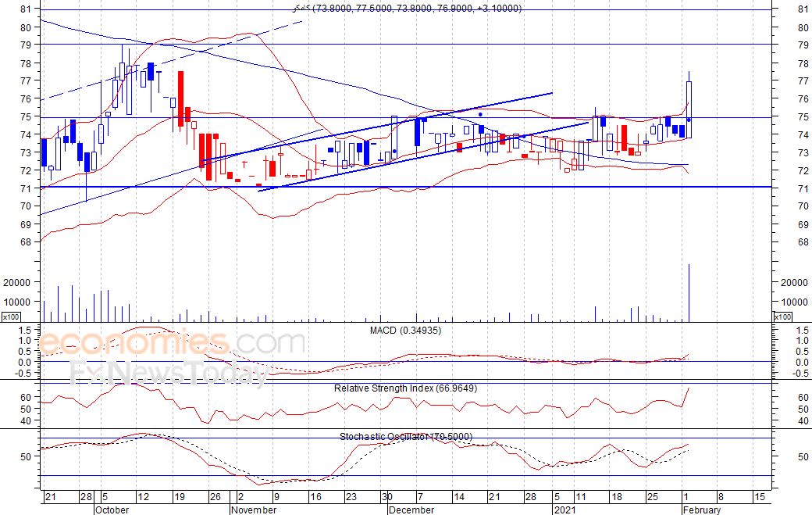The image size is (812, 515).
Task: Click the x100 volume scale box on right axis
Action: click(782, 317)
